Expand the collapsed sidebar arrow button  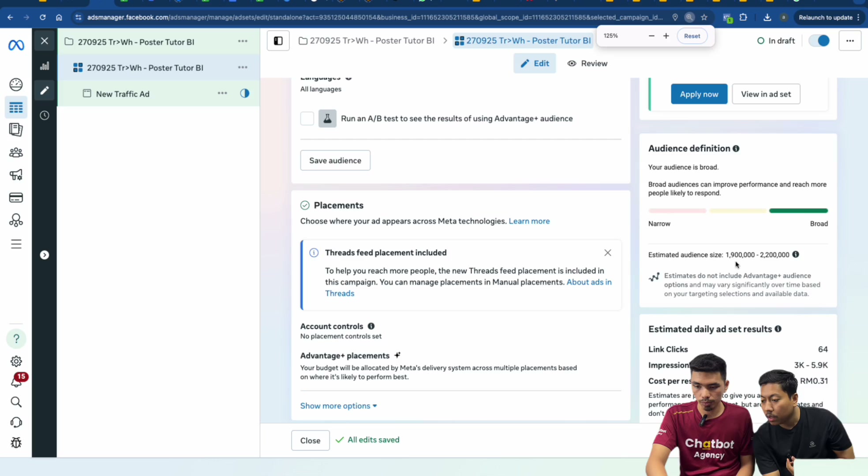[45, 255]
